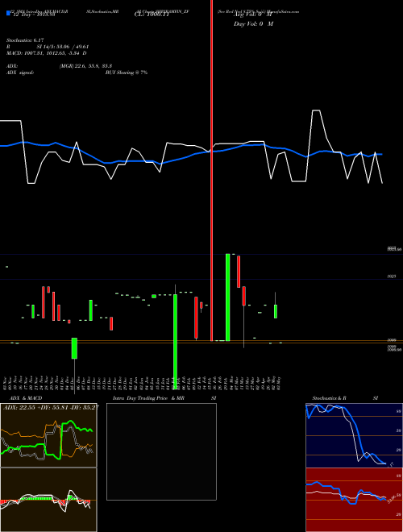
Task: Click the 'ADX: 22.55 +DY: 55.81 -DY: 35.27' readout
Action: pos(51,408)
